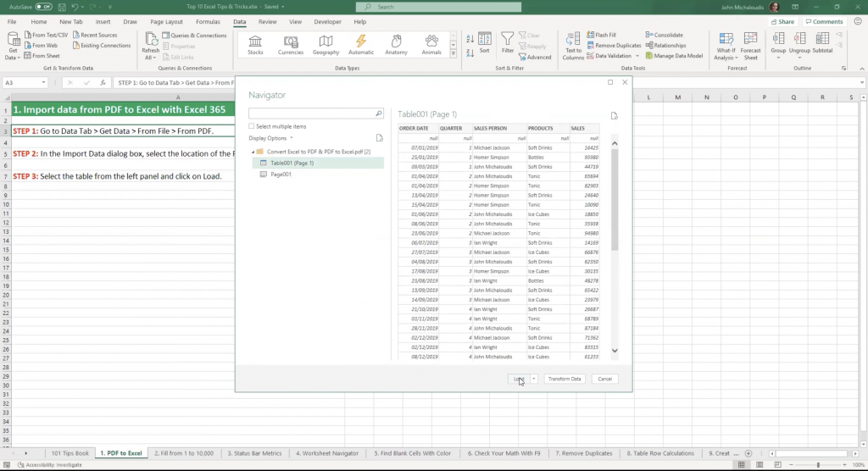Open the Load button dropdown arrow
The width and height of the screenshot is (868, 471).
click(534, 380)
